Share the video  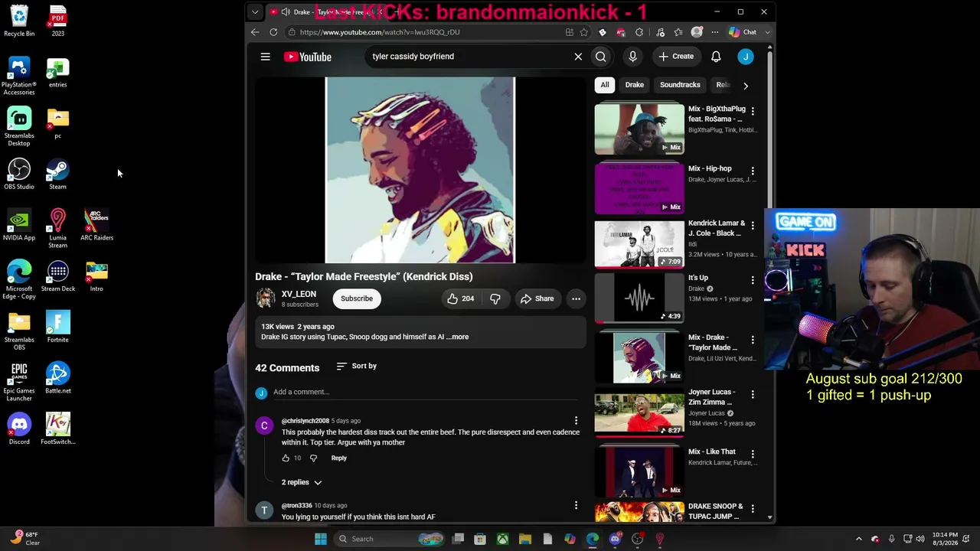tap(537, 298)
